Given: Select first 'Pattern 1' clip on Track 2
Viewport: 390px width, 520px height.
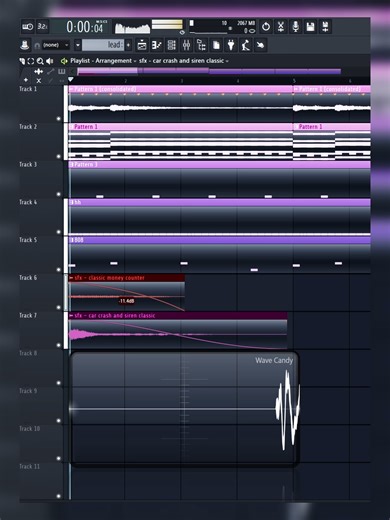Looking at the screenshot, I should point(180,142).
